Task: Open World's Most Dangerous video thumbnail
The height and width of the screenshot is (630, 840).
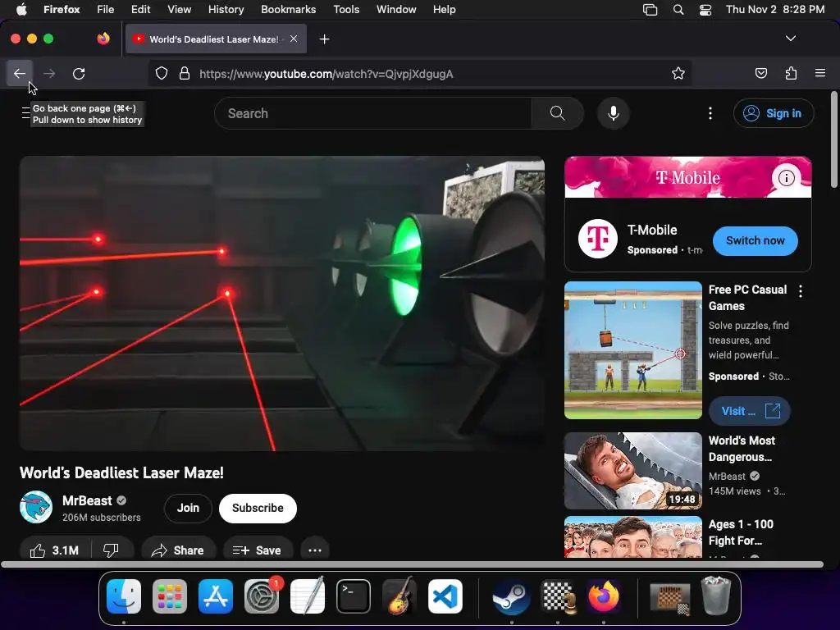Action: pos(633,471)
